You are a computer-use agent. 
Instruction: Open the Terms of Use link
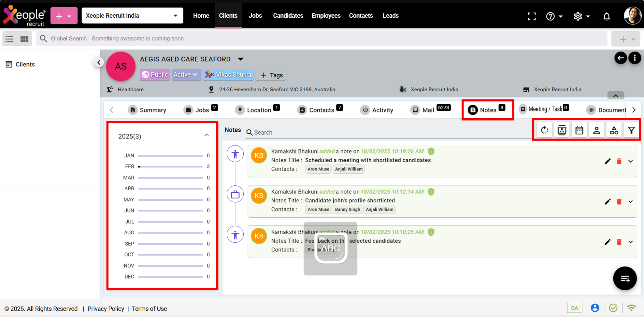(x=149, y=309)
